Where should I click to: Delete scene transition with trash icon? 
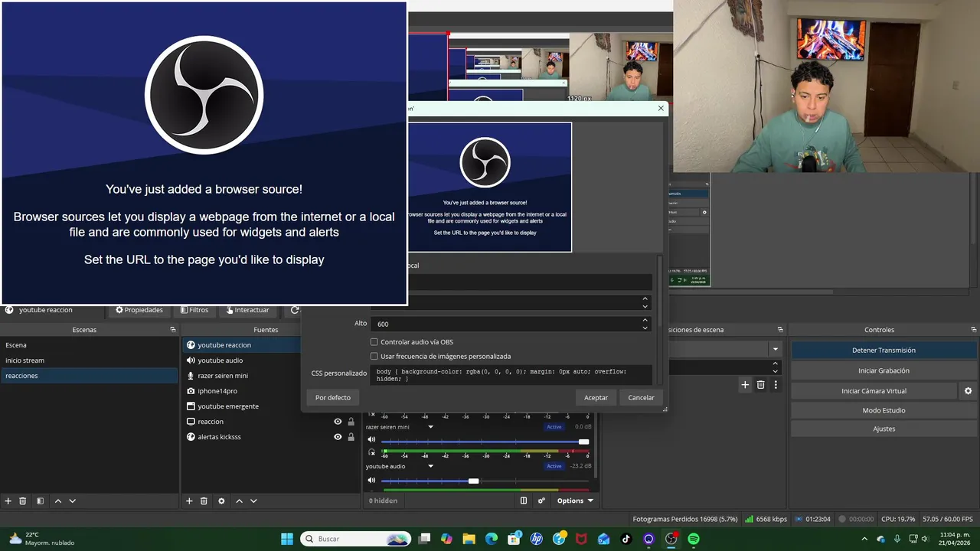coord(760,385)
